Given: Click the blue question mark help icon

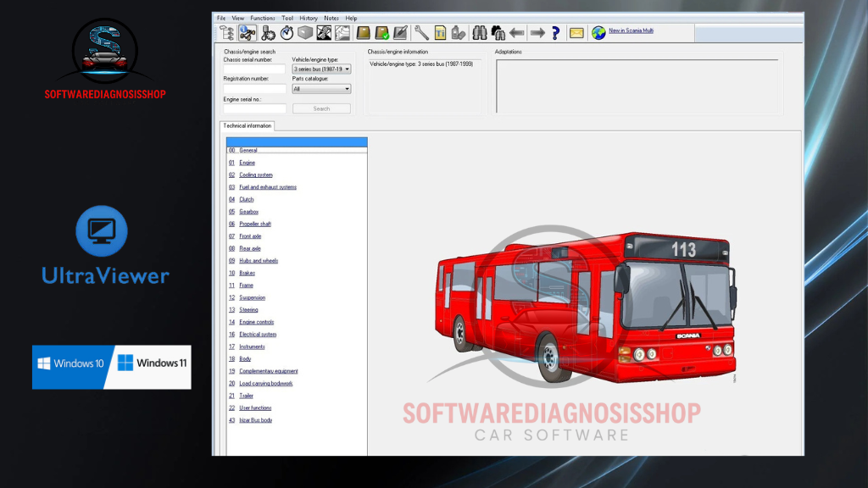Looking at the screenshot, I should click(555, 33).
